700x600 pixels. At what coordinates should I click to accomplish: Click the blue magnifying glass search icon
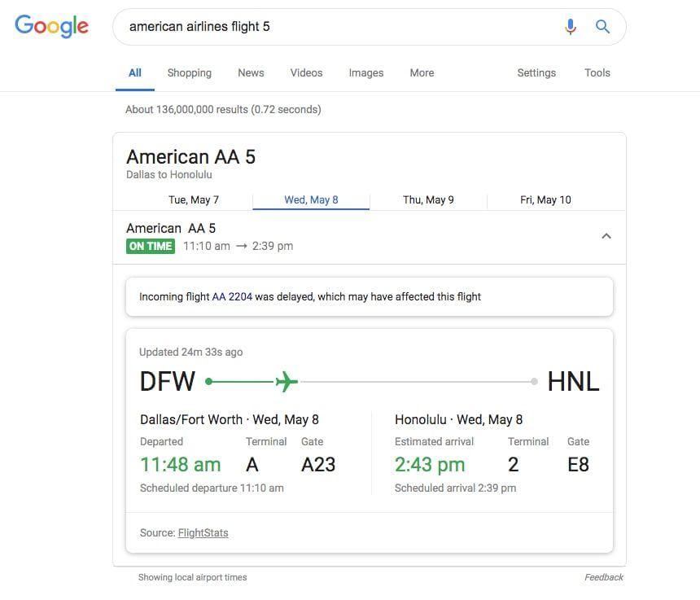[x=602, y=27]
